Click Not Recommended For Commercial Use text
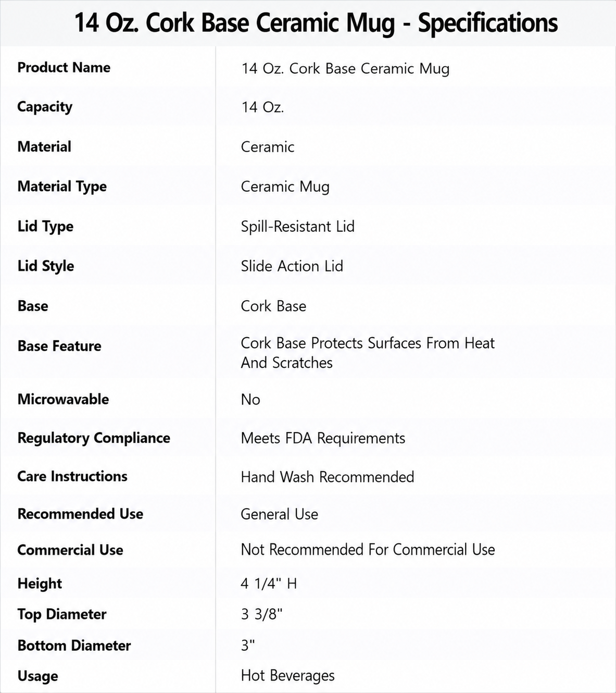Screen dimensions: 616x693 pos(368,550)
